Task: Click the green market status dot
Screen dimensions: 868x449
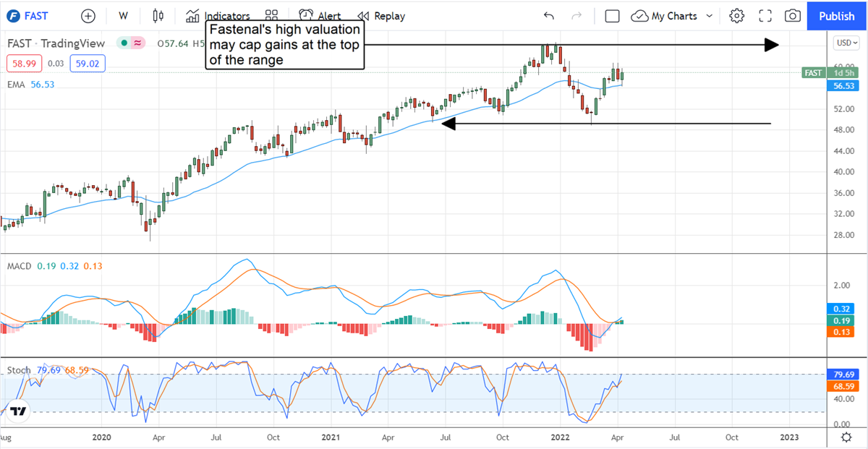Action: 124,43
